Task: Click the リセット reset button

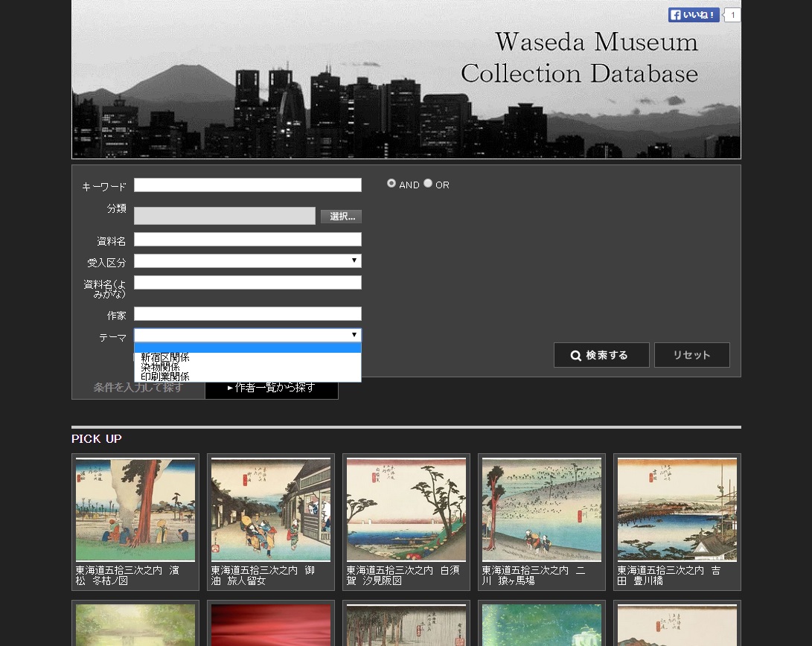Action: pos(692,355)
